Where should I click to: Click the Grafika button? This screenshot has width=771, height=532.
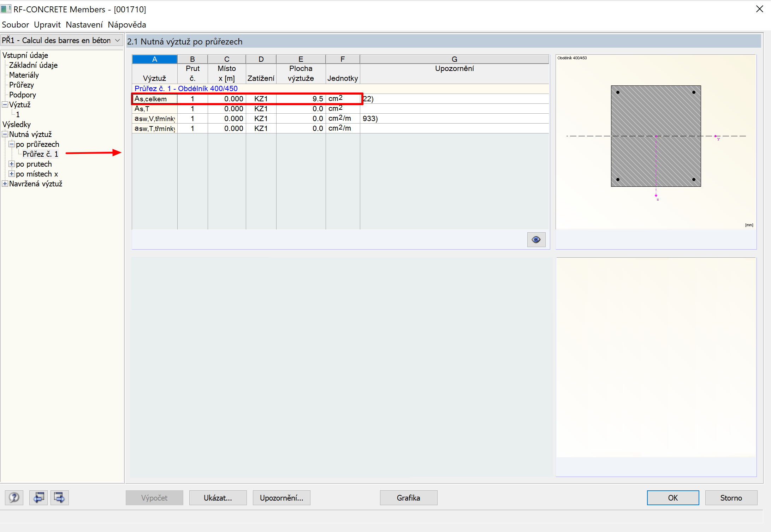408,498
